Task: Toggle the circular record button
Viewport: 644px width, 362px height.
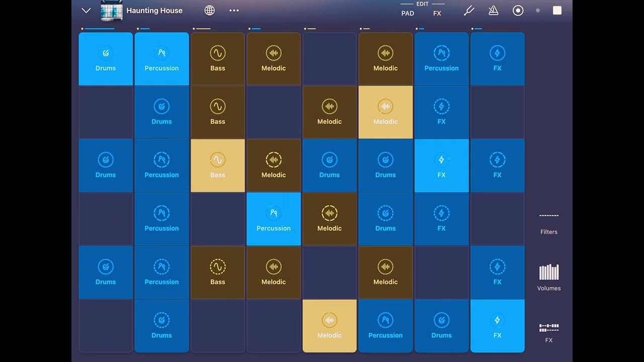Action: pyautogui.click(x=518, y=11)
